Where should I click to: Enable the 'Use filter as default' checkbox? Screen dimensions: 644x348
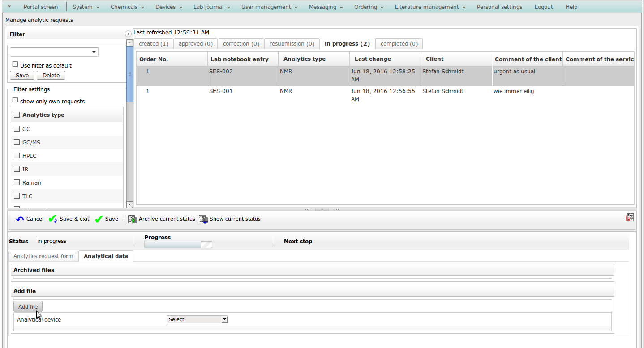point(15,64)
